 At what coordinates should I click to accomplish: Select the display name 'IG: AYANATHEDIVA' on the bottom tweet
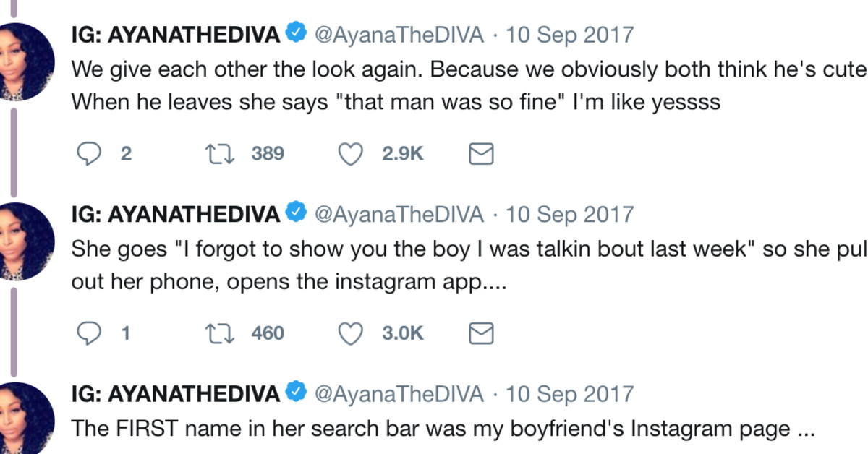pos(174,393)
